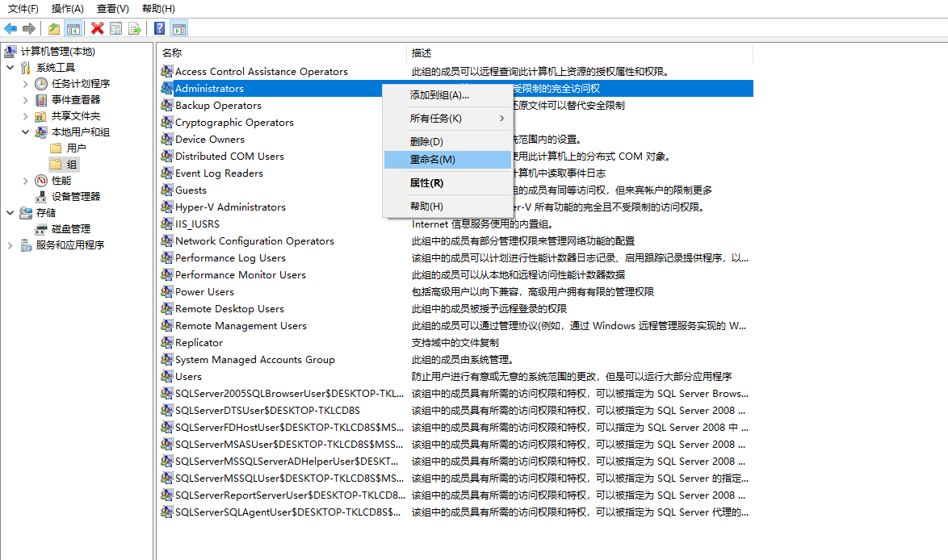Click the 本地用户和组 icon

tap(41, 132)
